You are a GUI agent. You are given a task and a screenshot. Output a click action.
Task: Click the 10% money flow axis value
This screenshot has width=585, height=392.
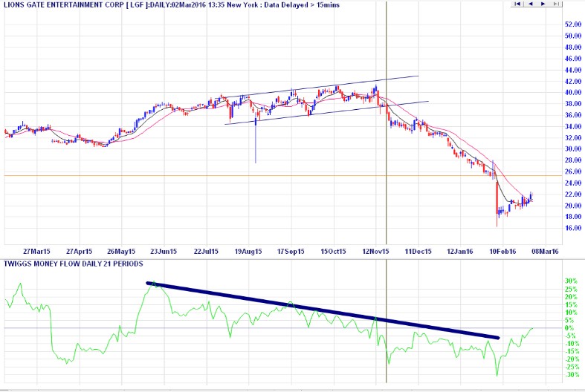pyautogui.click(x=571, y=313)
